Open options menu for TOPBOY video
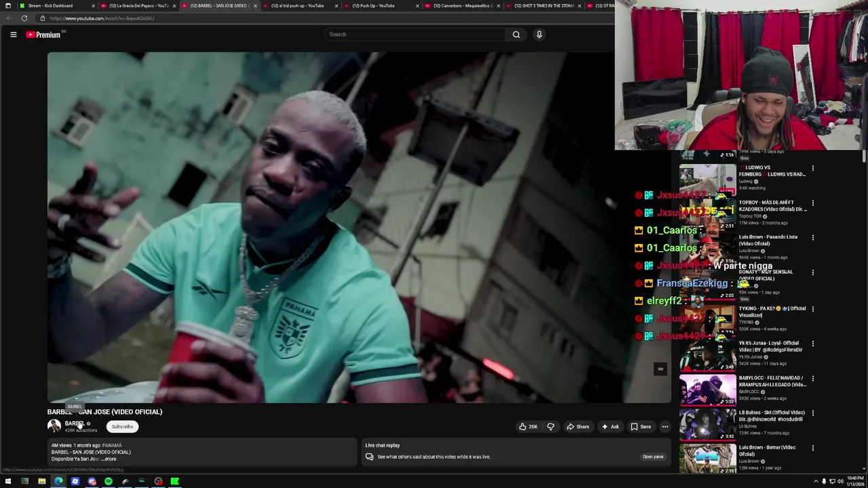The image size is (868, 488). tap(812, 203)
